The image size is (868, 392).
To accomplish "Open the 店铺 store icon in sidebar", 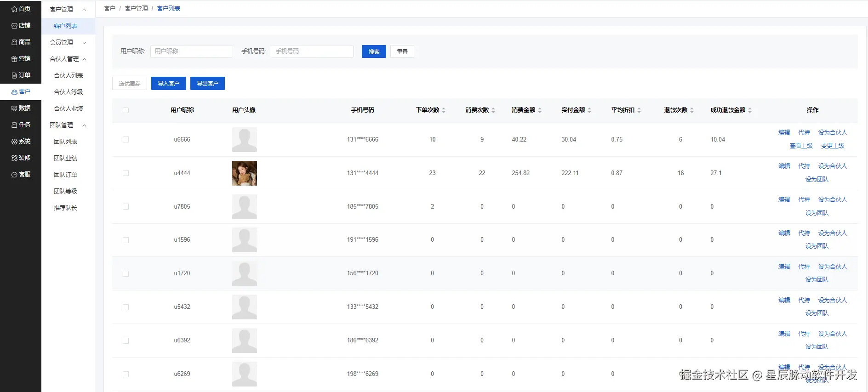I will click(14, 26).
